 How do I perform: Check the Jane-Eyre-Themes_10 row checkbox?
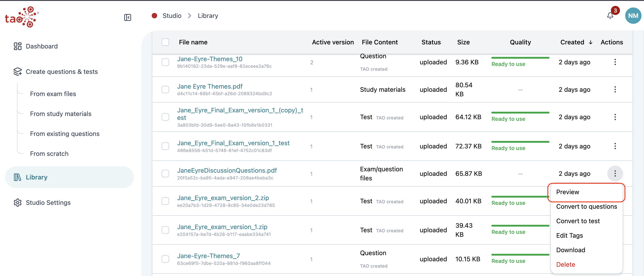165,62
